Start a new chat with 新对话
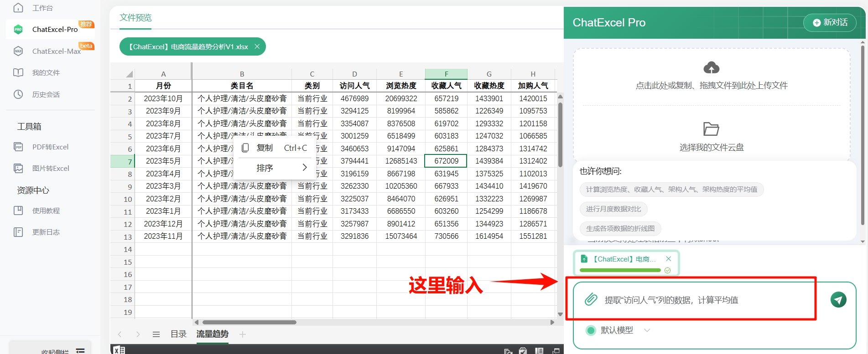This screenshot has width=868, height=354. tap(830, 22)
